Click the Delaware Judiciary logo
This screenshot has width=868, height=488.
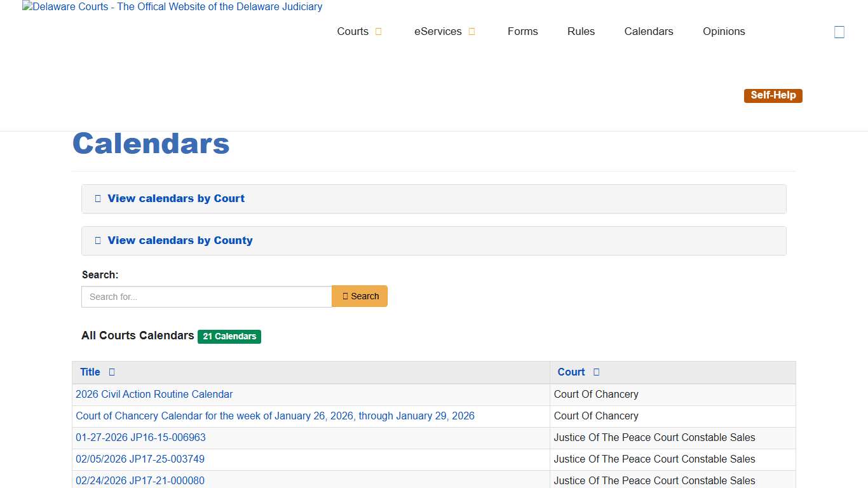click(172, 7)
